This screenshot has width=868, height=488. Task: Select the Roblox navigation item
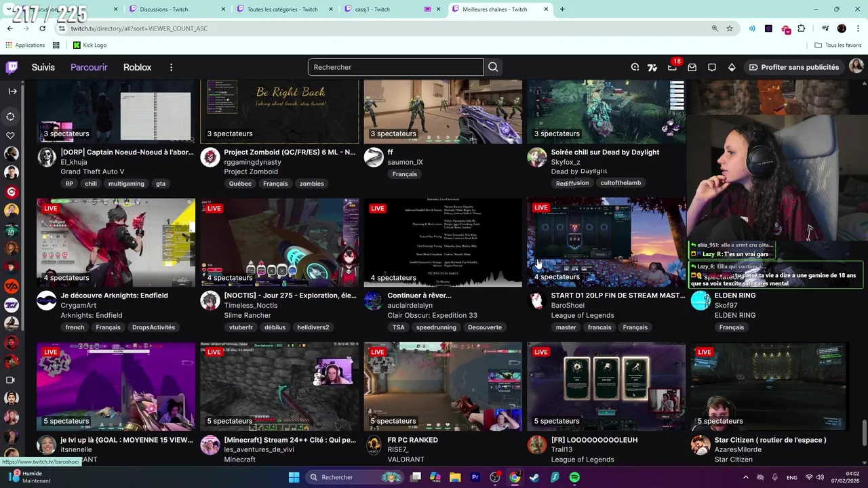click(x=137, y=67)
